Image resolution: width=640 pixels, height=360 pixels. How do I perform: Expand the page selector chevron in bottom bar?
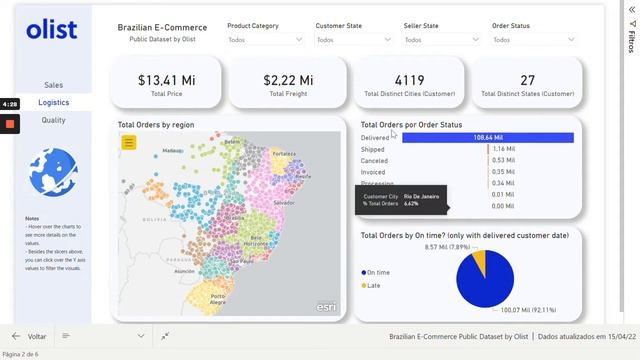click(x=141, y=336)
